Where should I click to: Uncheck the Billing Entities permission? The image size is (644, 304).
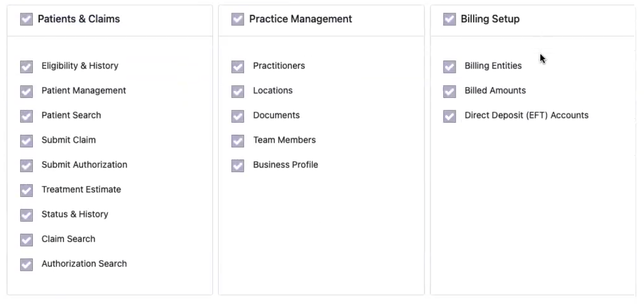[449, 67]
